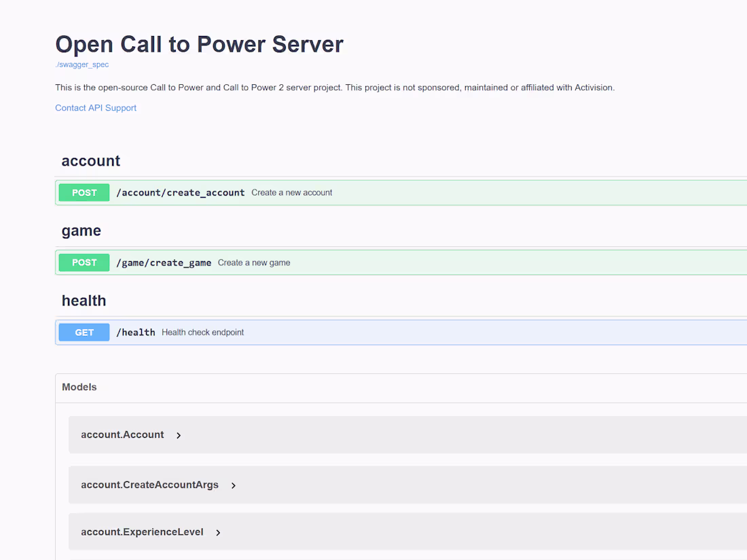Select the Open Call to Power Server title
The width and height of the screenshot is (747, 560).
[199, 44]
